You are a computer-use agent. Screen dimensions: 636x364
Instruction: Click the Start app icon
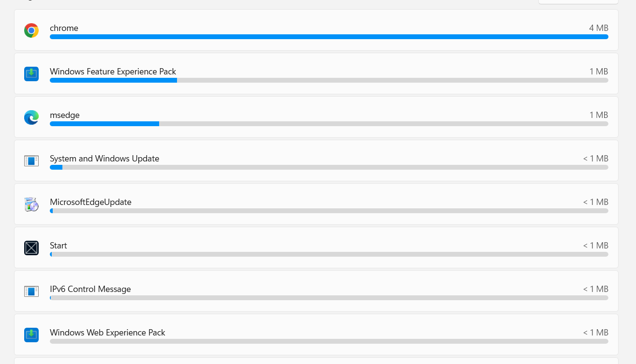click(x=31, y=248)
